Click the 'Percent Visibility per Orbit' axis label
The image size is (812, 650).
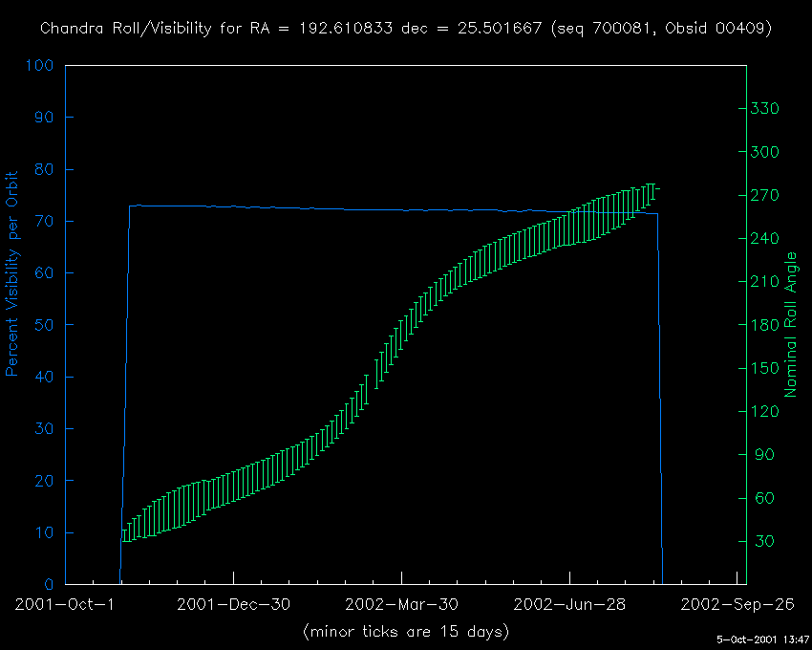coord(13,273)
